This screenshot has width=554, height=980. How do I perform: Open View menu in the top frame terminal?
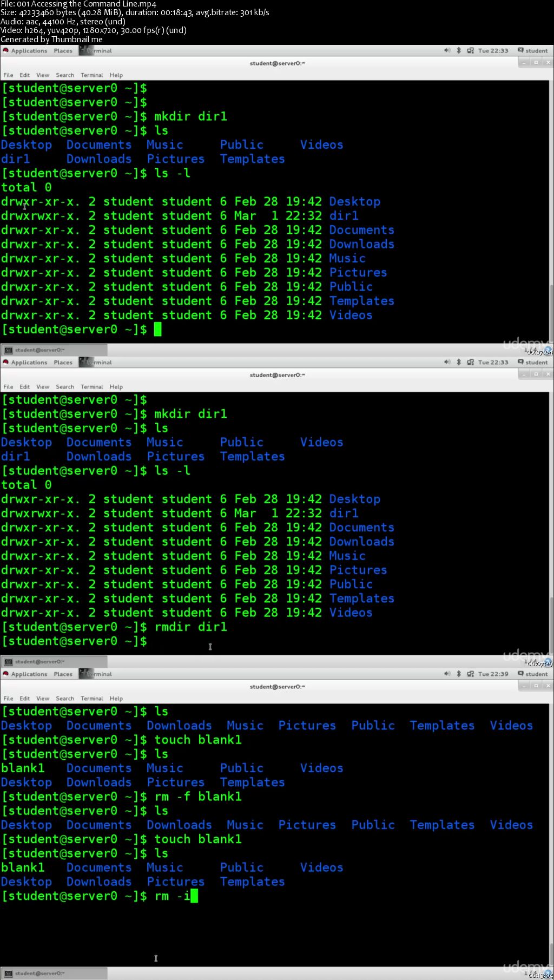coord(43,75)
